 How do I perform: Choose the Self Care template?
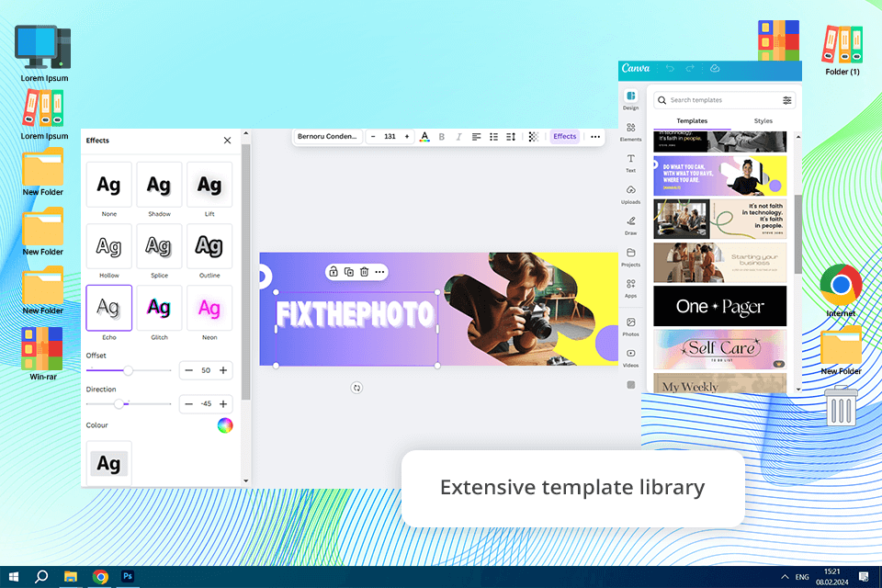[720, 349]
